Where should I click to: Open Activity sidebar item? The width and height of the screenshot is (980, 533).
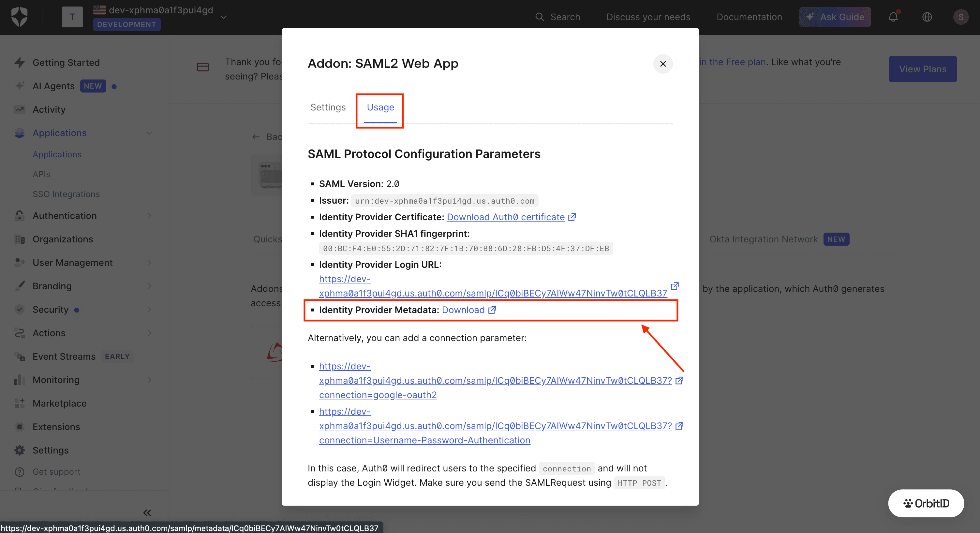pyautogui.click(x=49, y=109)
